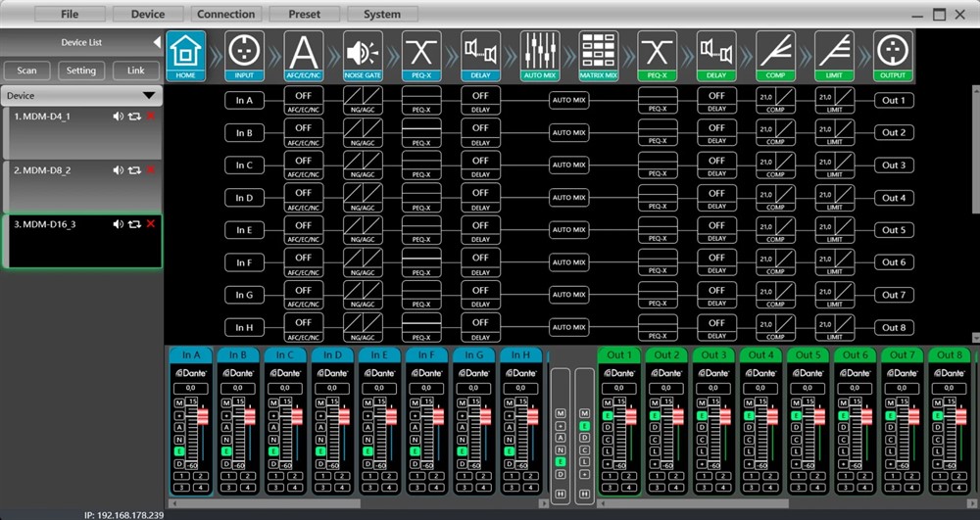Click the HOME icon in the signal chain
The height and width of the screenshot is (520, 980).
click(x=185, y=54)
